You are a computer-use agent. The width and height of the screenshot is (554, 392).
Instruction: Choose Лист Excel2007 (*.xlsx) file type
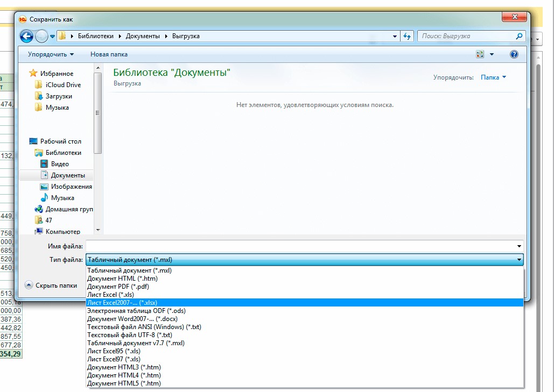122,303
